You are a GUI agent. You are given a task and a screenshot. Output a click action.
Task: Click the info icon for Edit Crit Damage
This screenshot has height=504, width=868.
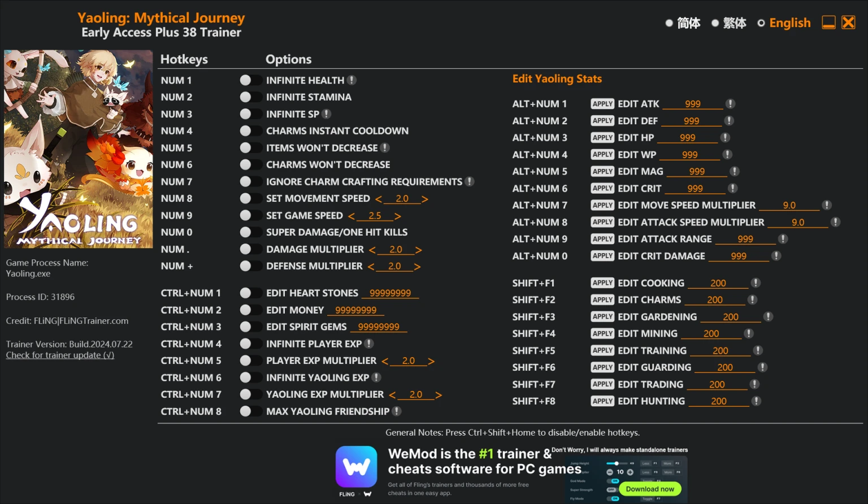pos(776,256)
